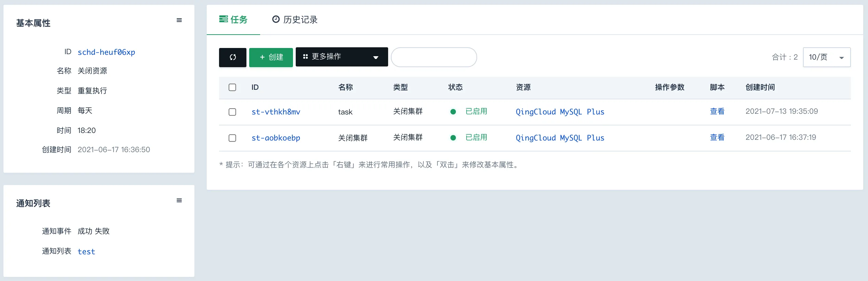Click 查看 script link for st-aobkoebp

[x=717, y=137]
